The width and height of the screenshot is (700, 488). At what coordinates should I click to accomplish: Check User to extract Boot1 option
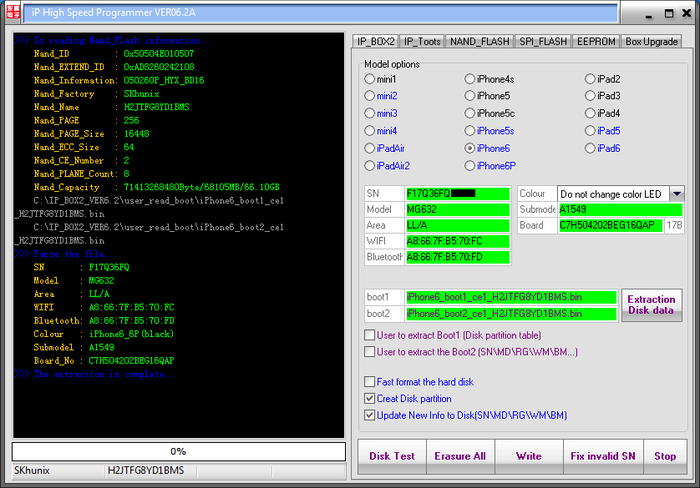(x=371, y=335)
